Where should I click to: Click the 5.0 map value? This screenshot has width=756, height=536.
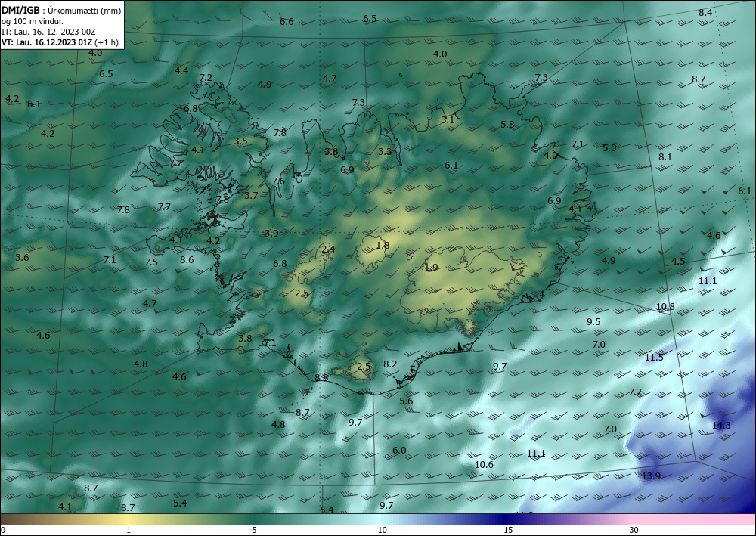(609, 148)
